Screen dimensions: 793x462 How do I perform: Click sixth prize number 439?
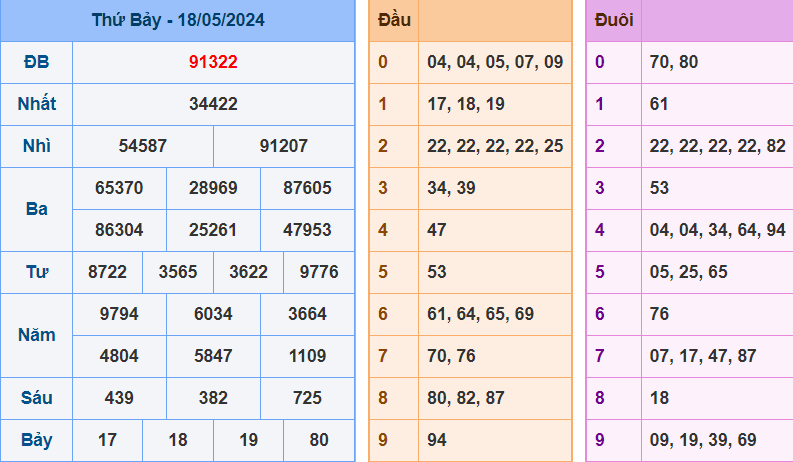pos(119,398)
